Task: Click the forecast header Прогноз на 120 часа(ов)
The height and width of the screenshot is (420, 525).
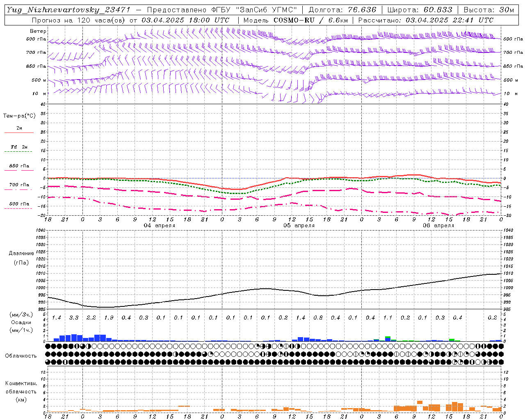Action: pos(79,20)
